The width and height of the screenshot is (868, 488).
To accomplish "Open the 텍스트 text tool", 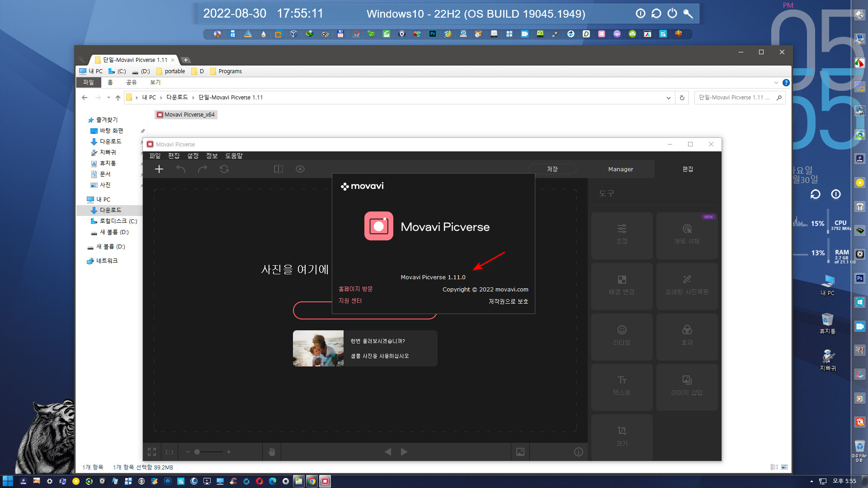I will coord(622,387).
